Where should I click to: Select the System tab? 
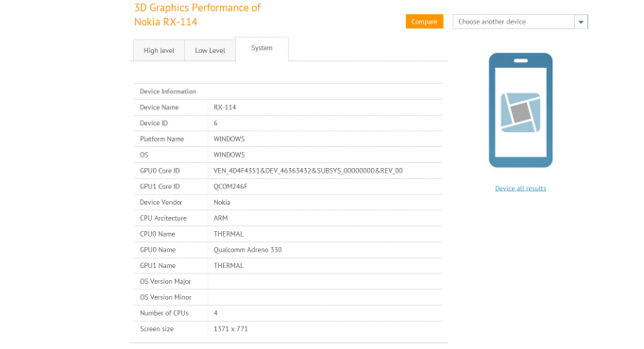(262, 48)
